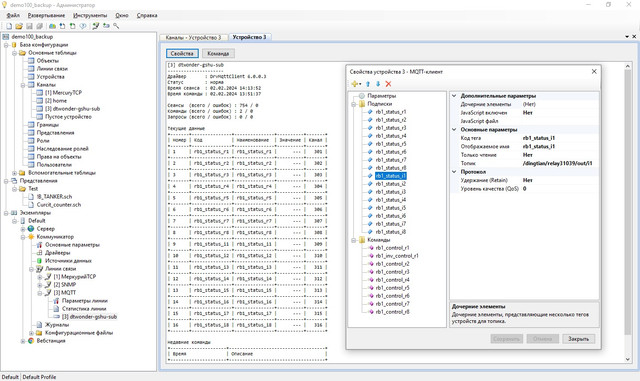Click the green icon beside Источники данных
Image resolution: width=640 pixels, height=381 pixels.
39,261
